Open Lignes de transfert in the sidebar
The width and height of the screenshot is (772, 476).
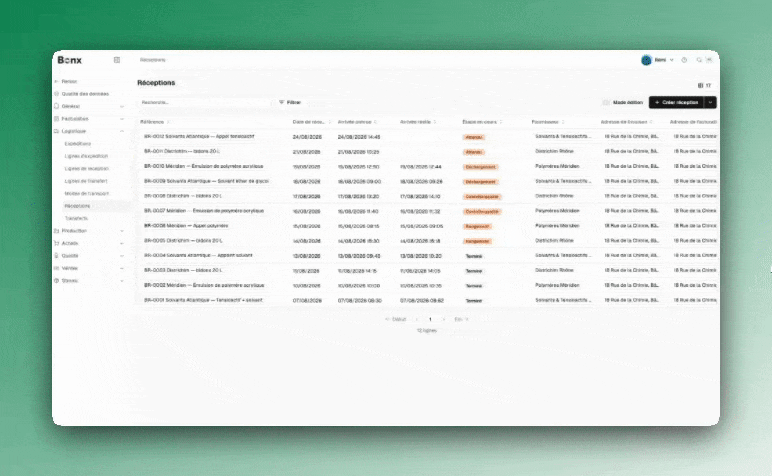pyautogui.click(x=86, y=181)
